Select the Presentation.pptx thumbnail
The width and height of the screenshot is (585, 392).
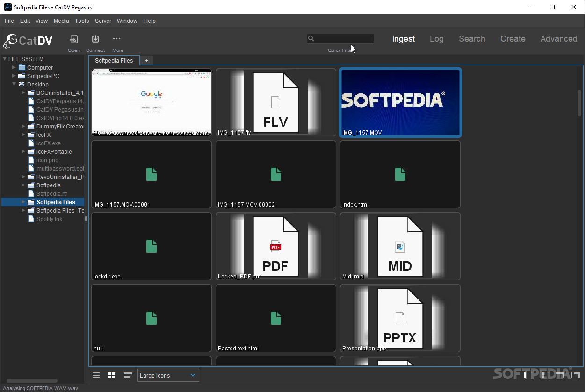[400, 318]
